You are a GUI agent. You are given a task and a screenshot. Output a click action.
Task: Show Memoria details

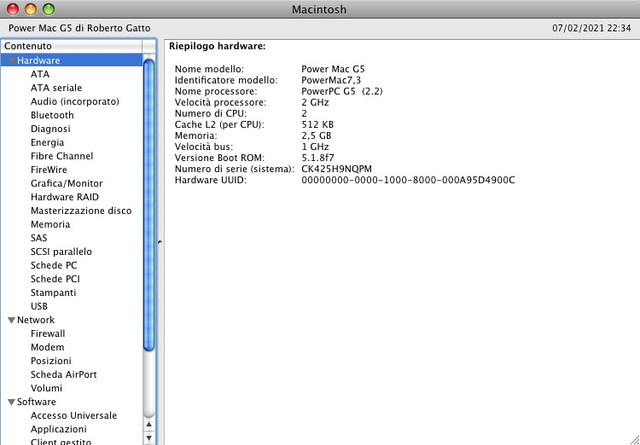tap(50, 224)
